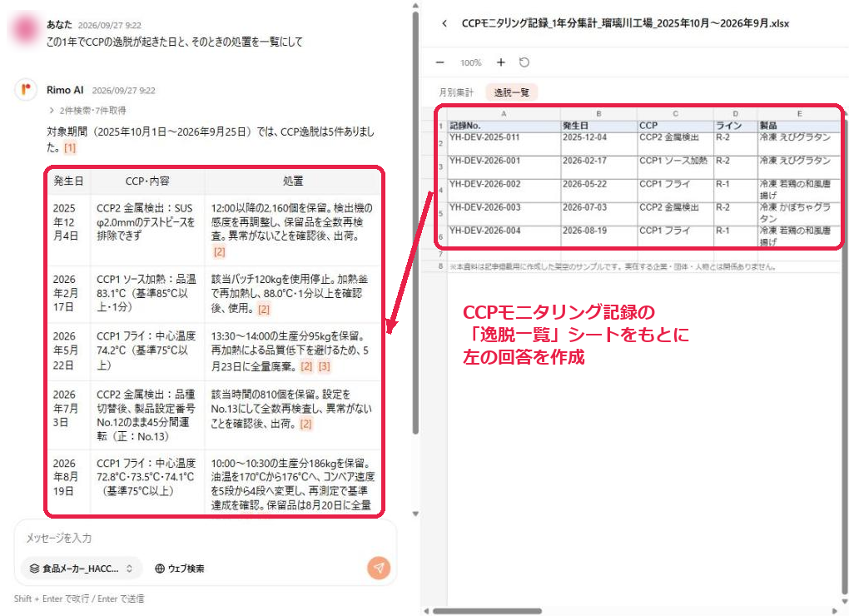Click the Rimo AI avatar icon
849x616 pixels.
(26, 89)
